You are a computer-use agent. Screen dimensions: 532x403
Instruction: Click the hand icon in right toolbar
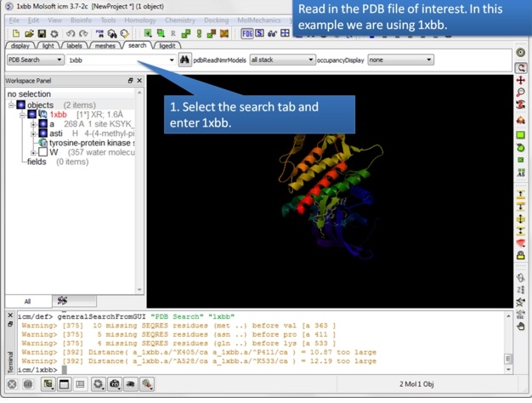coord(521,326)
